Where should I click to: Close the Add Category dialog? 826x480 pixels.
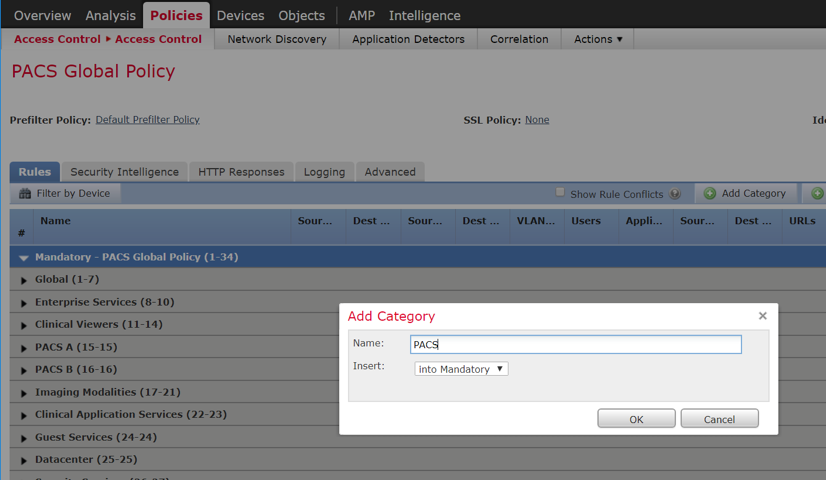click(762, 316)
